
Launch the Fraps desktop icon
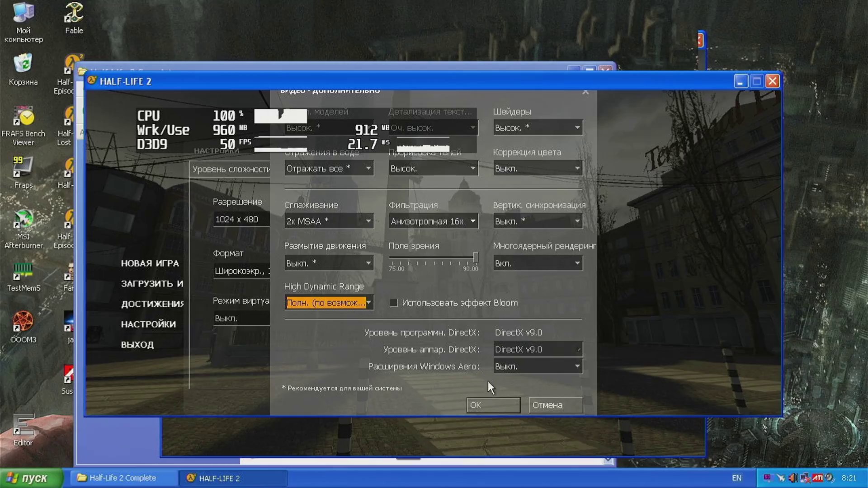click(x=23, y=172)
